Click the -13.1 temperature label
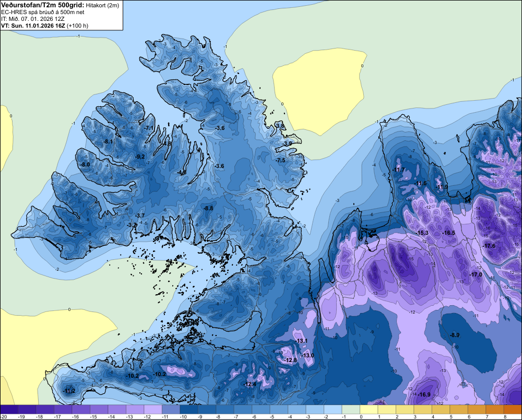The height and width of the screenshot is (420, 522). (x=301, y=341)
